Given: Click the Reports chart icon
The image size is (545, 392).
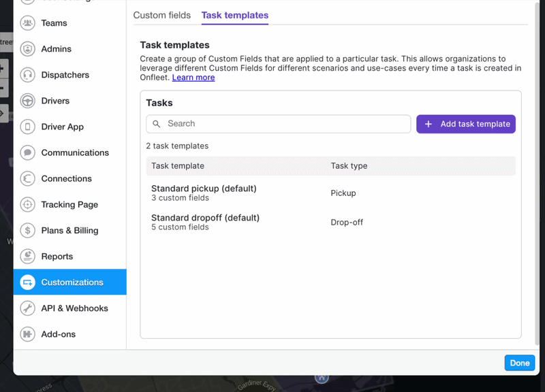Looking at the screenshot, I should (27, 257).
